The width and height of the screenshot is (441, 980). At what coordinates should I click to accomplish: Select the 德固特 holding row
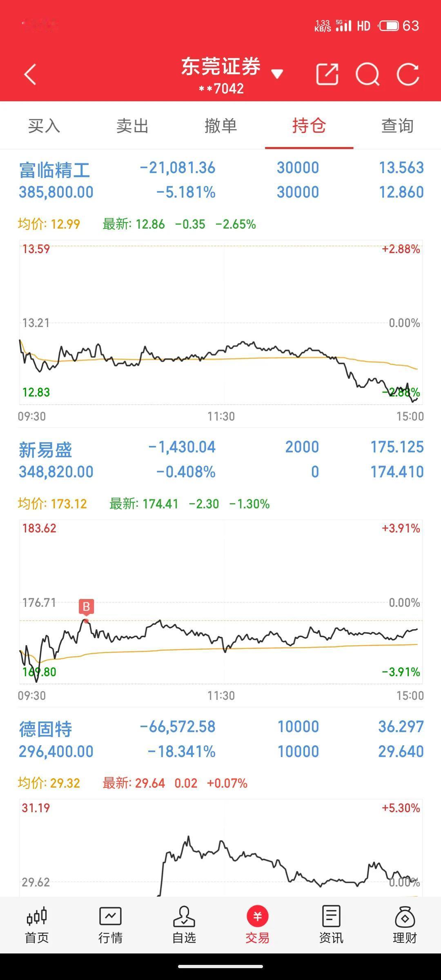pos(221,739)
